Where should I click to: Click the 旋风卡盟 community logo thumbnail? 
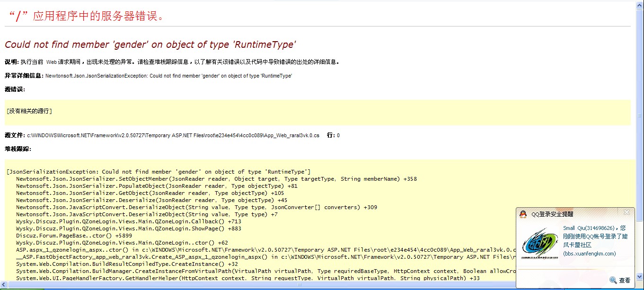540,243
